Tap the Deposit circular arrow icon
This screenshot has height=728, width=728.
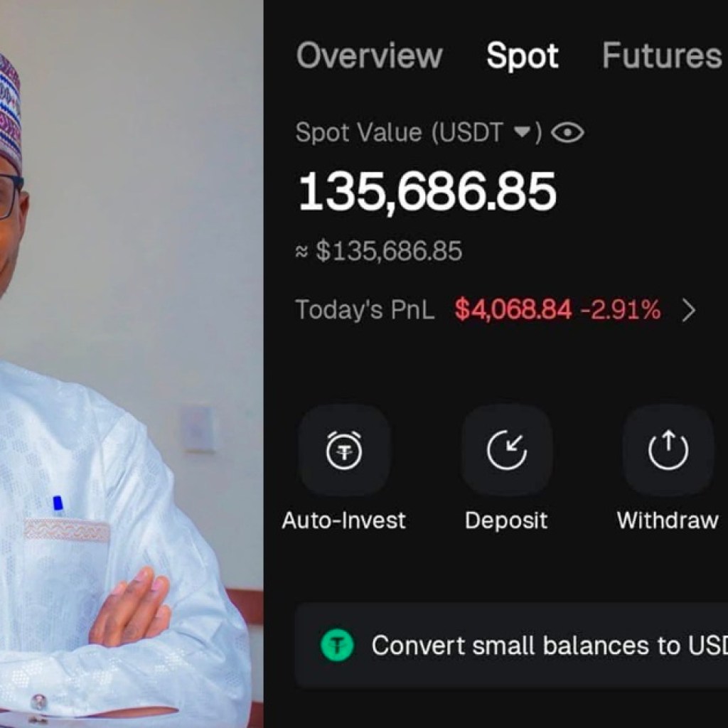[x=506, y=450]
